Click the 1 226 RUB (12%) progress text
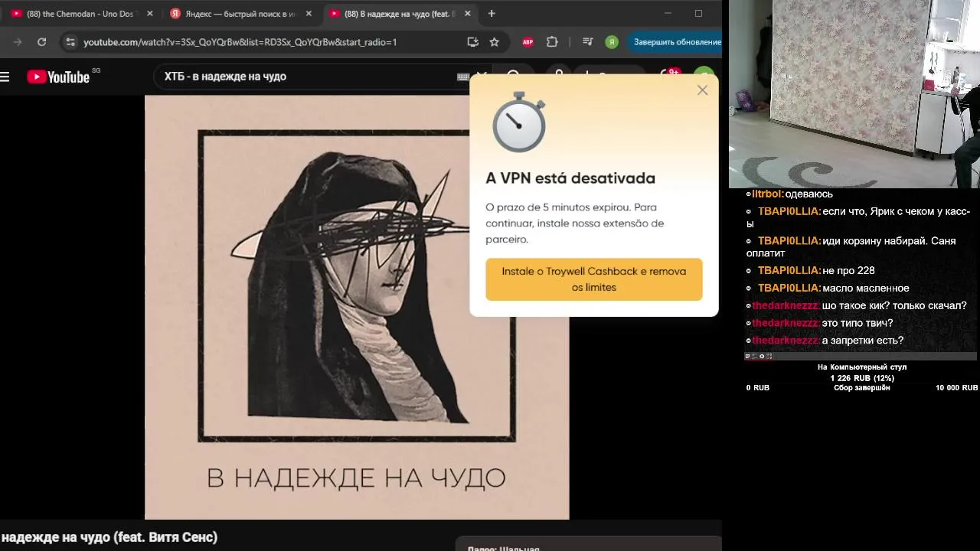980x551 pixels. (x=862, y=378)
